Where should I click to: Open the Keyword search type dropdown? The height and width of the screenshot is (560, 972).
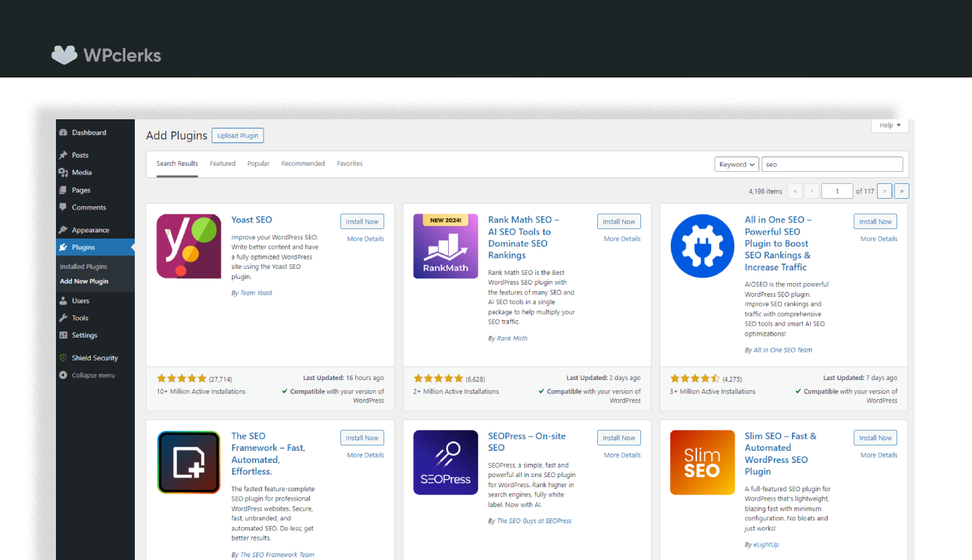pyautogui.click(x=737, y=164)
